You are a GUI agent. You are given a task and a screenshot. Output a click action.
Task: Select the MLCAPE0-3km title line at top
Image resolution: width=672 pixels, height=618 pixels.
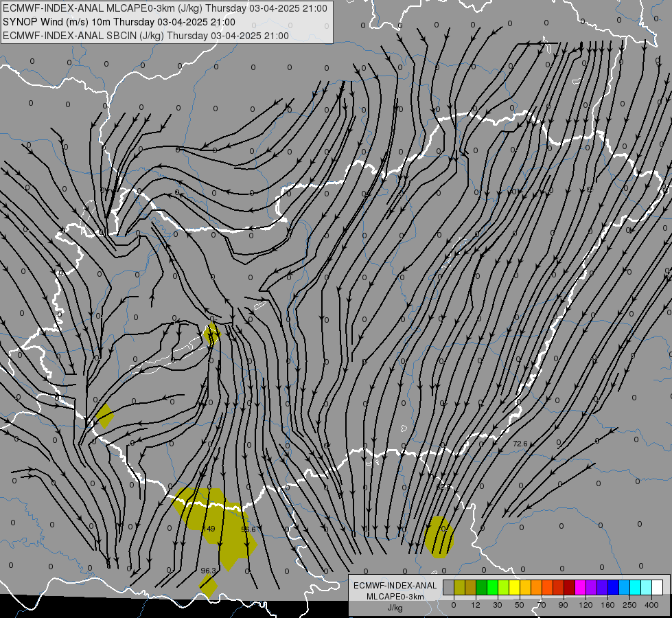[x=165, y=8]
